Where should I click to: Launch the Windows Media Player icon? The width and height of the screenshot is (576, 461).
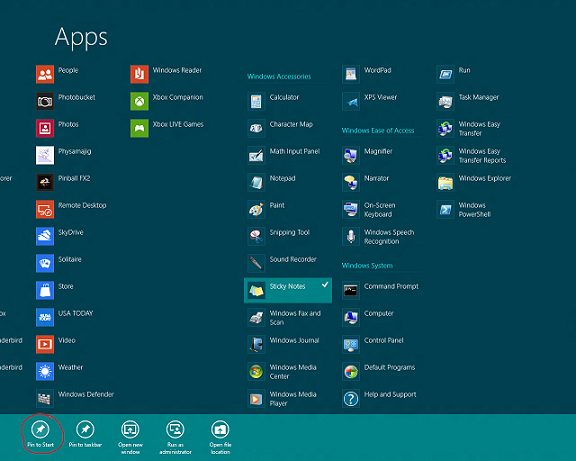(256, 398)
